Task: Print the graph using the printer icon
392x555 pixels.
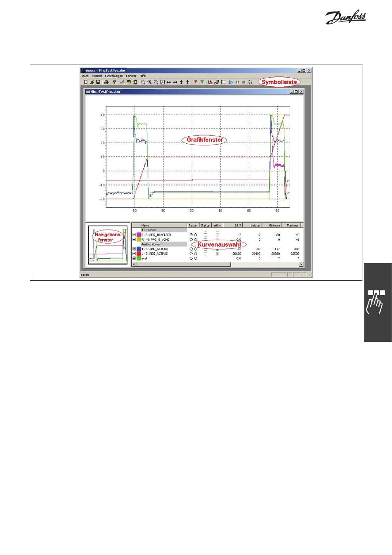Action: pyautogui.click(x=106, y=82)
